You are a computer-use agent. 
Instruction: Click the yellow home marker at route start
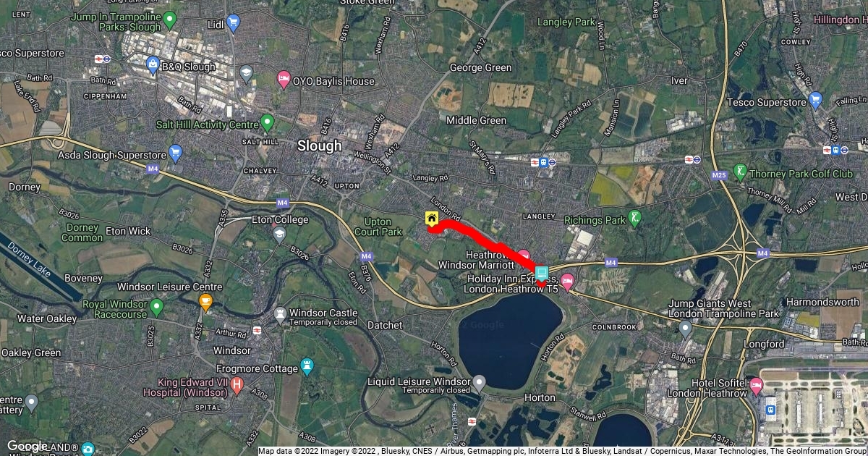(x=432, y=219)
